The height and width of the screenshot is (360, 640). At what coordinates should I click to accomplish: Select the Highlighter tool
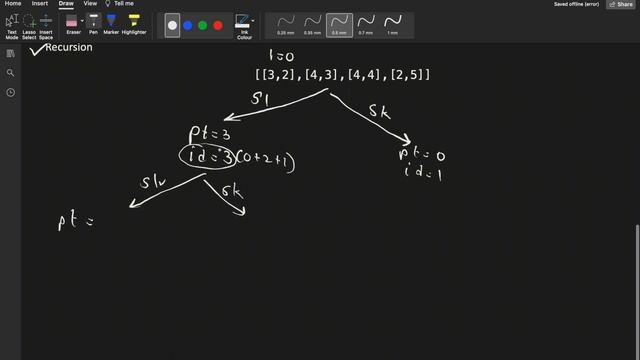(x=134, y=24)
